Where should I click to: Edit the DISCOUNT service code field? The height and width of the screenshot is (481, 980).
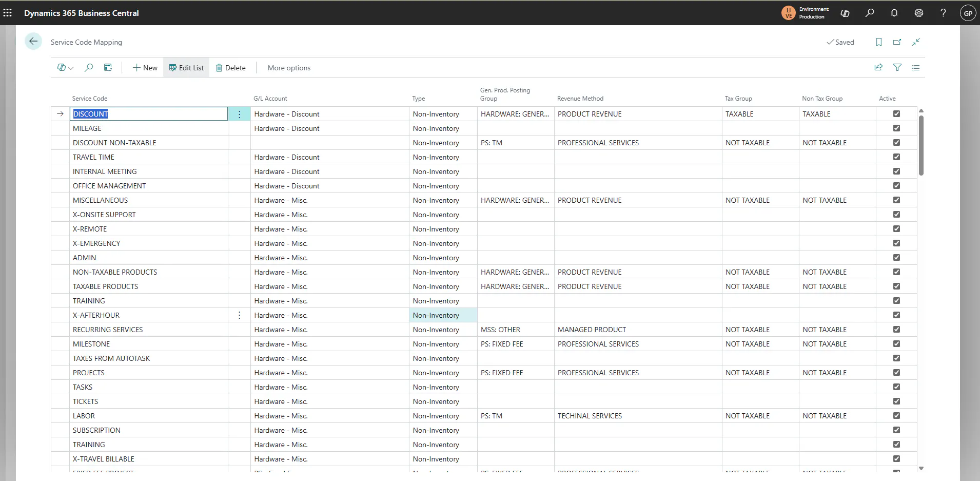[x=149, y=114]
